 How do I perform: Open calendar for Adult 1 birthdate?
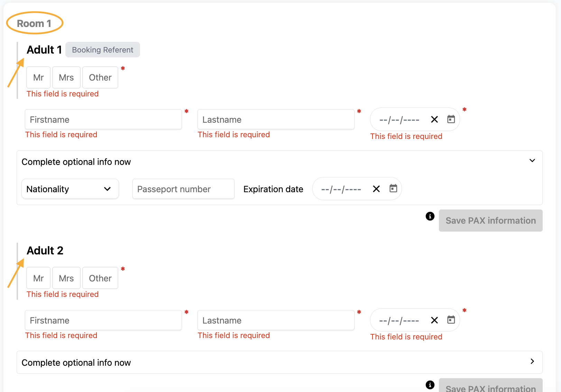(x=451, y=119)
